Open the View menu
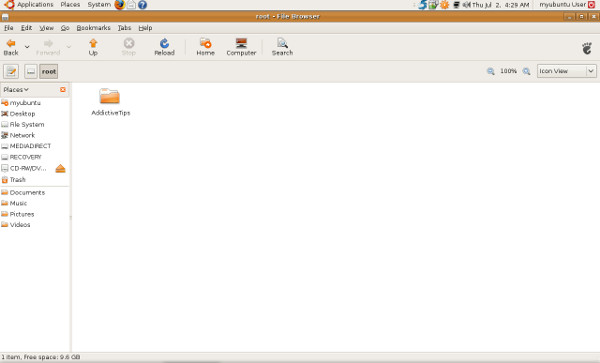The width and height of the screenshot is (600, 363). click(46, 28)
